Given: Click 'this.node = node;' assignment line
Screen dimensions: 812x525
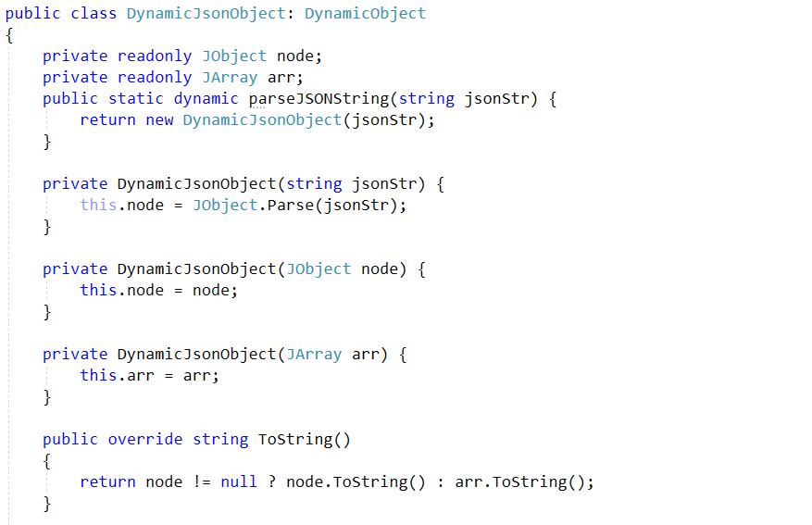Looking at the screenshot, I should [159, 290].
